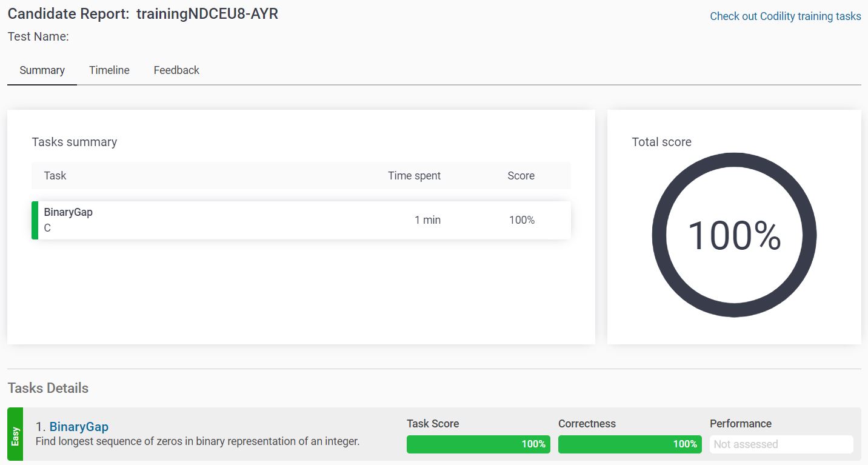Click the Test Name label

[38, 36]
